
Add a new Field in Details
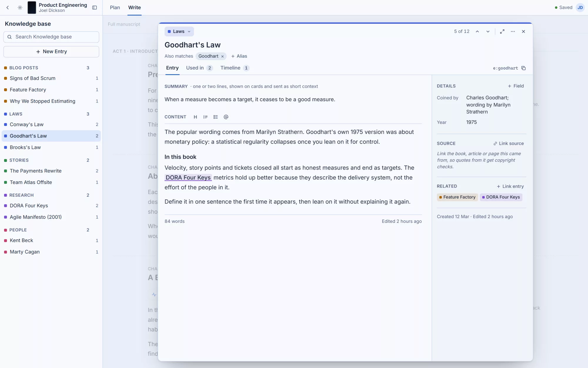click(x=516, y=86)
